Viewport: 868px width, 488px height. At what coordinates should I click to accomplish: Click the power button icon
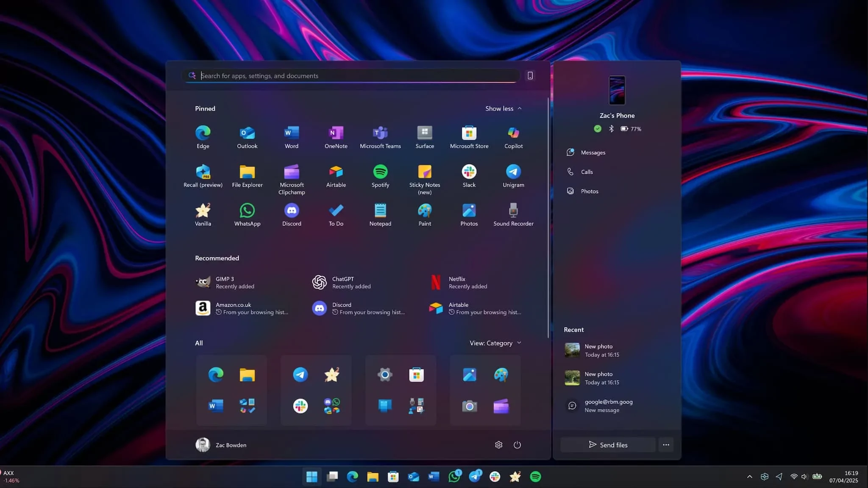517,445
